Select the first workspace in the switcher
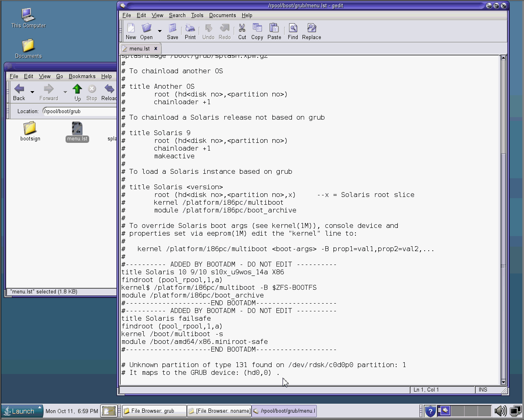 pos(444,411)
